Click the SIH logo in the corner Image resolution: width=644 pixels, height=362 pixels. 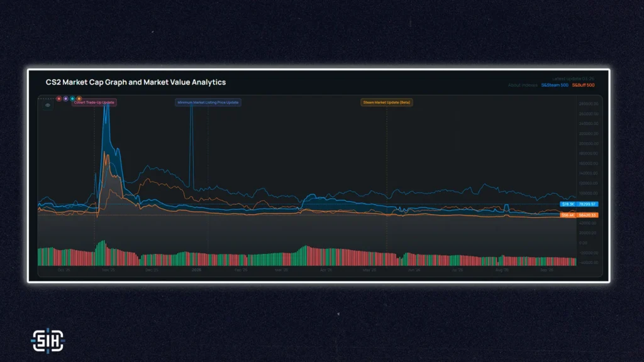pyautogui.click(x=48, y=341)
